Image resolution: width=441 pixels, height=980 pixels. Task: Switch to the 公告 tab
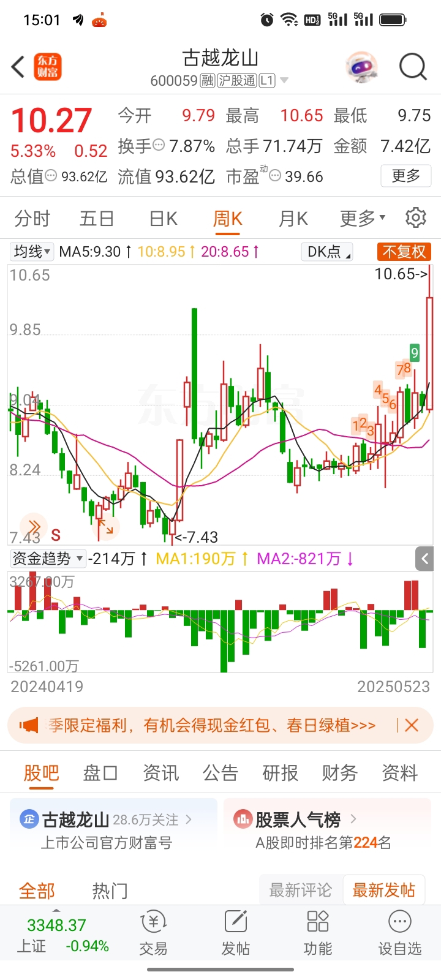[221, 773]
